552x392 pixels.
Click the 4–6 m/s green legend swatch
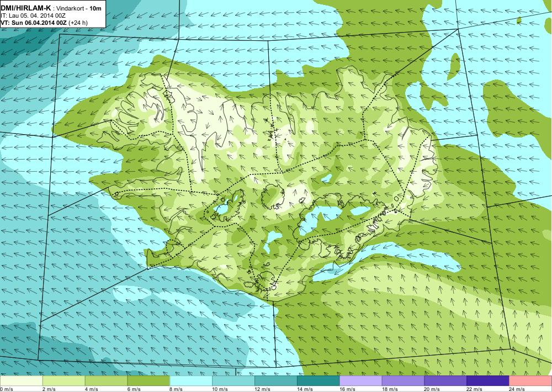107,381
